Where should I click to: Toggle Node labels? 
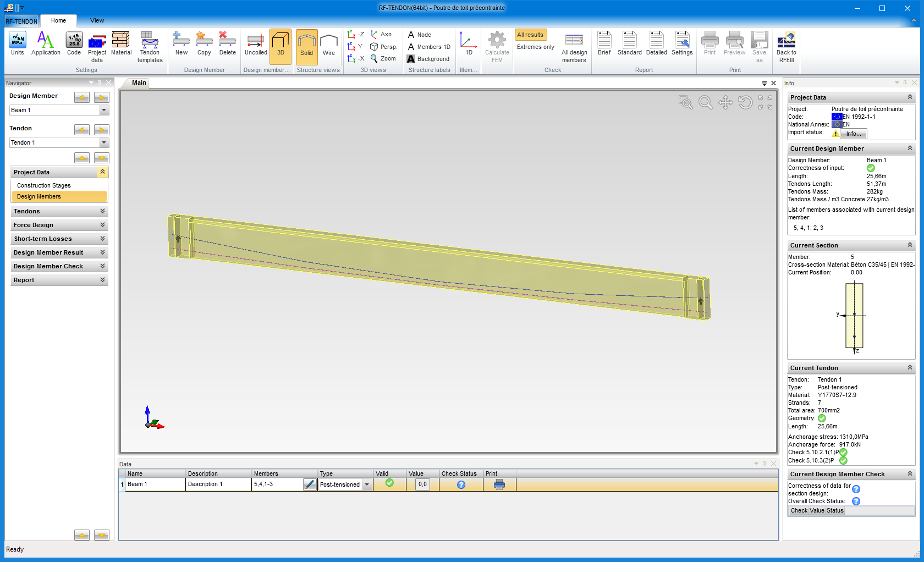[419, 35]
